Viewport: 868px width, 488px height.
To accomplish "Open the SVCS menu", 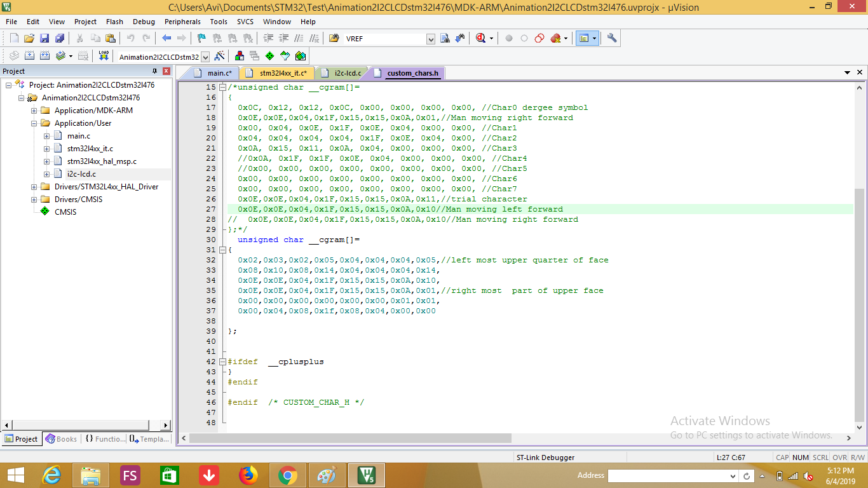I will point(245,22).
